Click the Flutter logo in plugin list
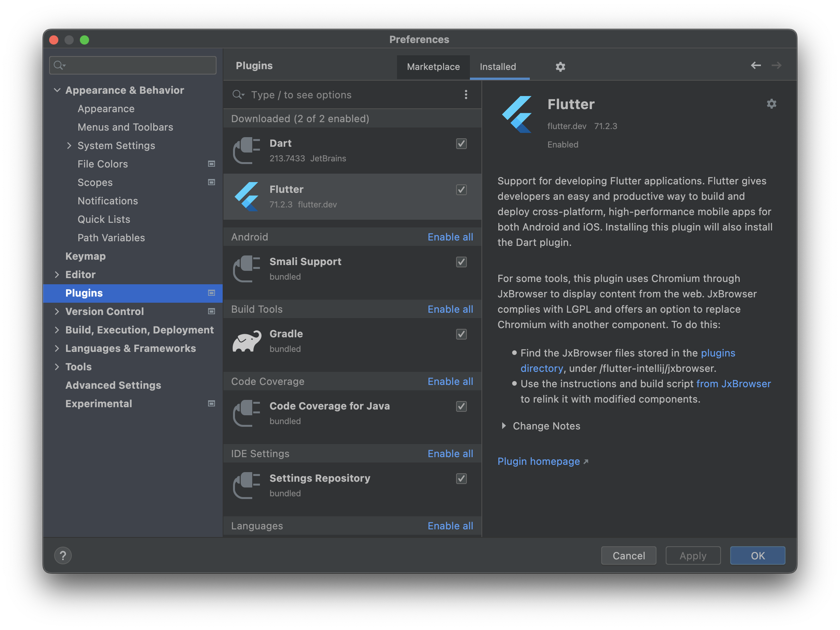 246,196
